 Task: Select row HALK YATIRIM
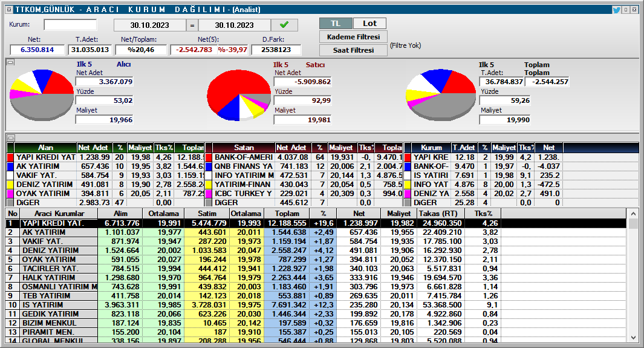(x=316, y=277)
